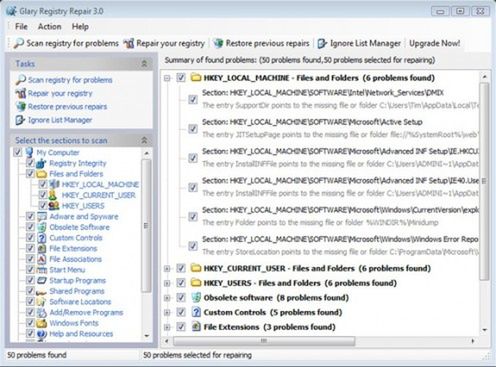Click Repair your registry icon in Tasks panel
Image resolution: width=496 pixels, height=367 pixels.
coord(21,93)
